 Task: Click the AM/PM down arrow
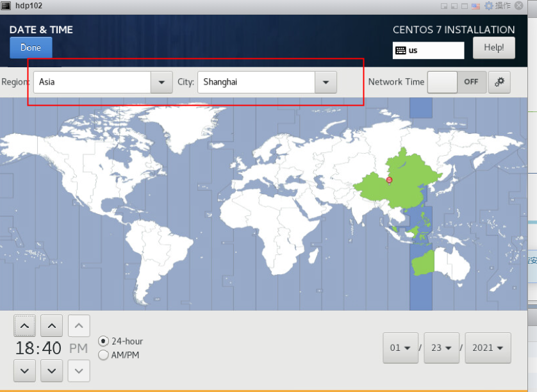pyautogui.click(x=79, y=371)
